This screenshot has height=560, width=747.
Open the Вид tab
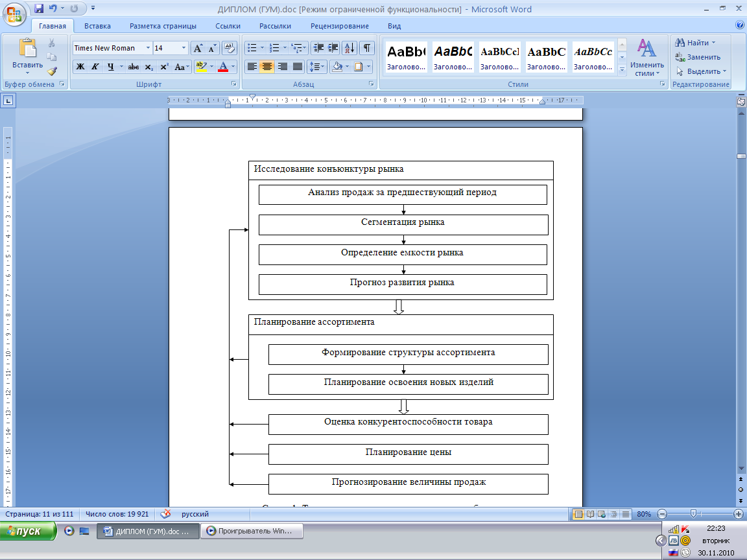394,26
